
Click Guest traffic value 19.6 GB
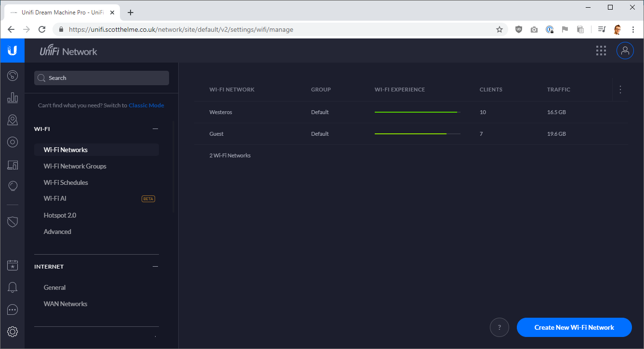[556, 134]
